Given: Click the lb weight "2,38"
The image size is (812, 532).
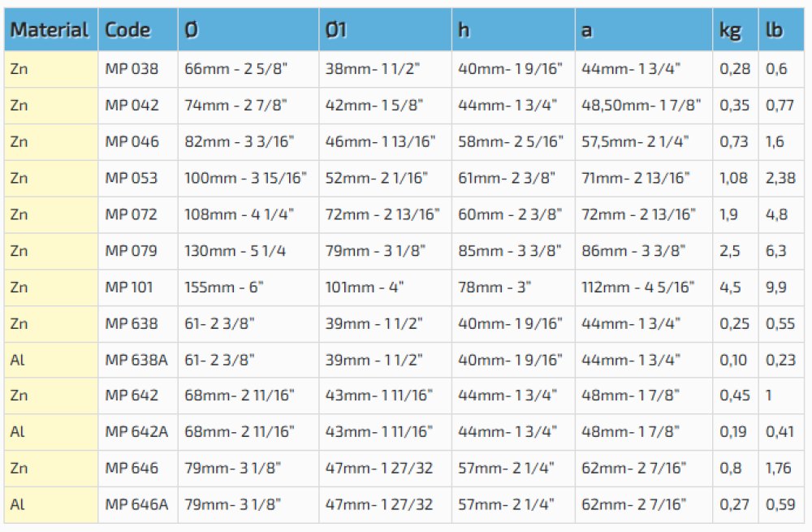Looking at the screenshot, I should (780, 178).
